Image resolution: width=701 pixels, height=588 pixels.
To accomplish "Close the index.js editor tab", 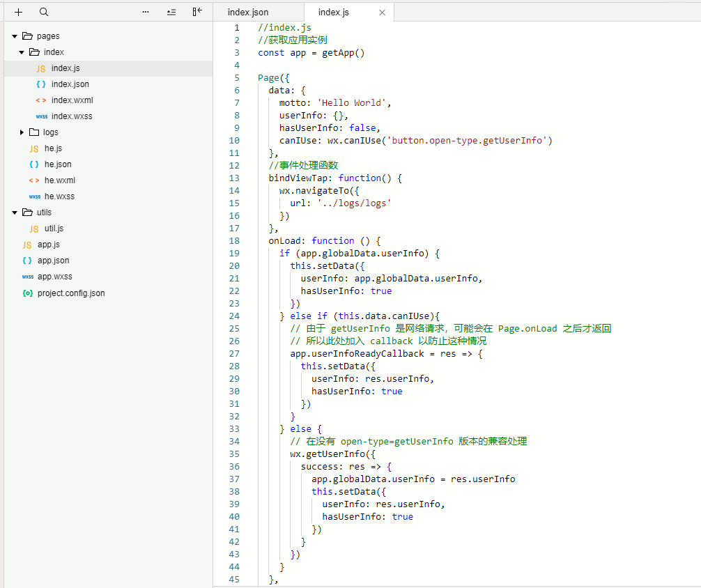I will (x=382, y=13).
